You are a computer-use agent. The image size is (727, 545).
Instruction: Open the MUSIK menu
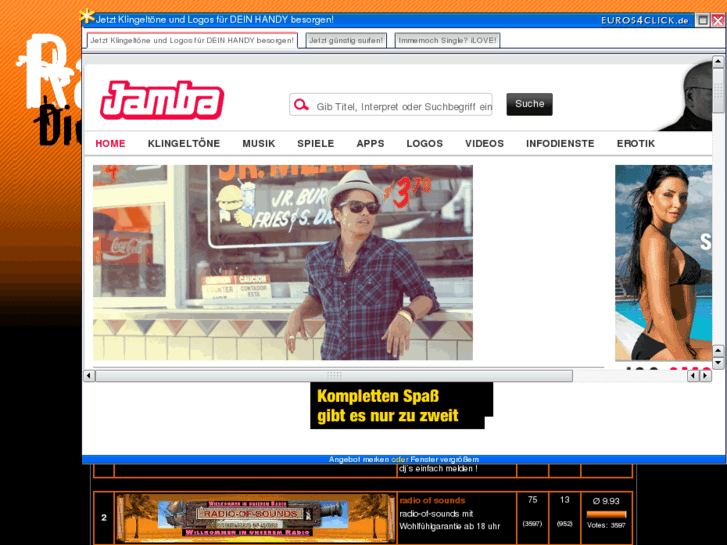pyautogui.click(x=259, y=143)
